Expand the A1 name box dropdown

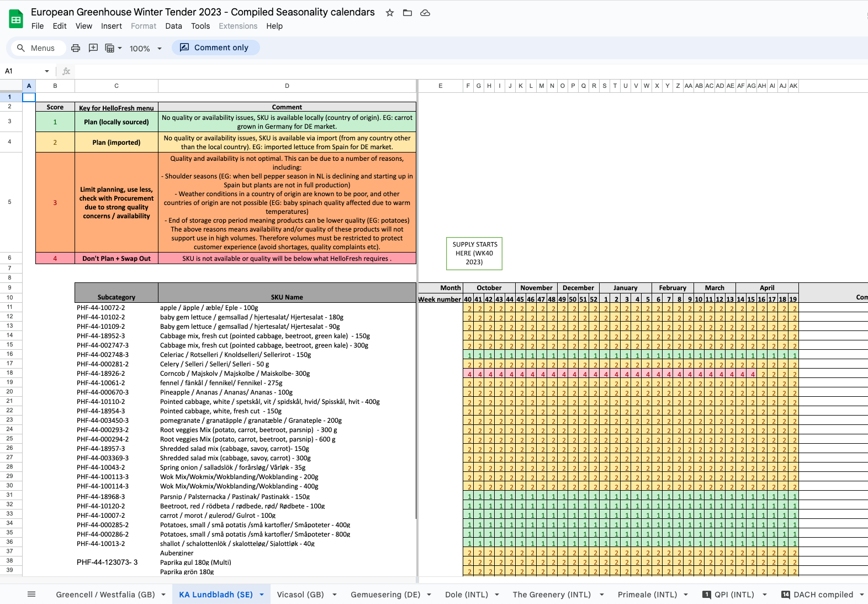click(47, 71)
